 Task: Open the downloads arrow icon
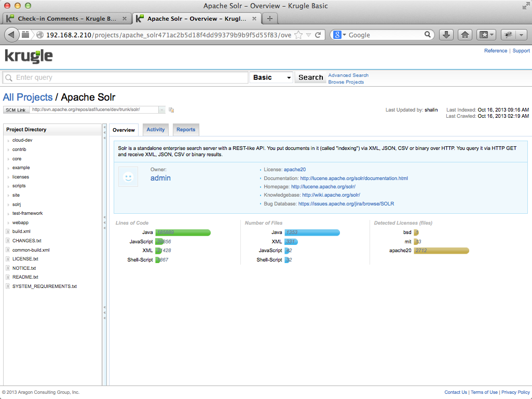point(446,35)
